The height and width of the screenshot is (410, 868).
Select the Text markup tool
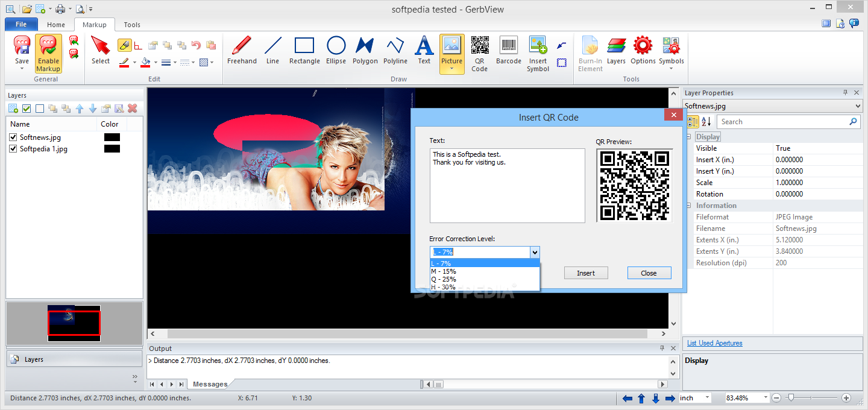(424, 51)
